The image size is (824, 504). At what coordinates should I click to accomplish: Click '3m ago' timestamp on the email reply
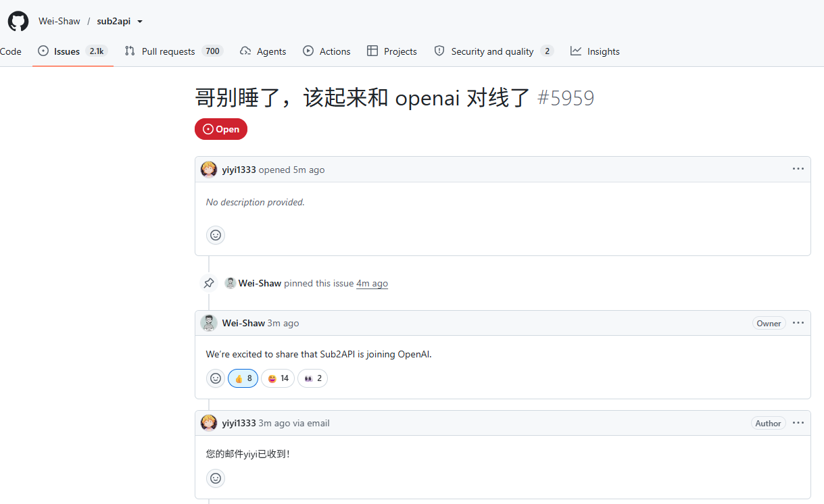274,423
